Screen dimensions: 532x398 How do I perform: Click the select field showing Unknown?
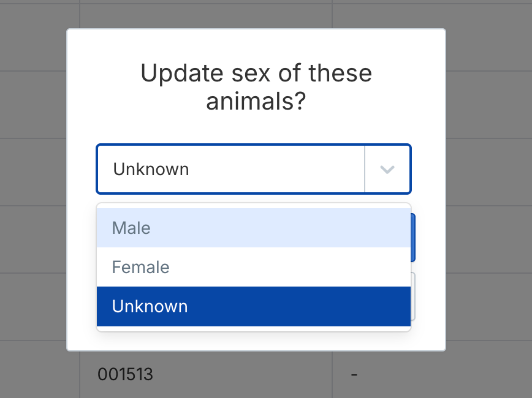pyautogui.click(x=254, y=169)
